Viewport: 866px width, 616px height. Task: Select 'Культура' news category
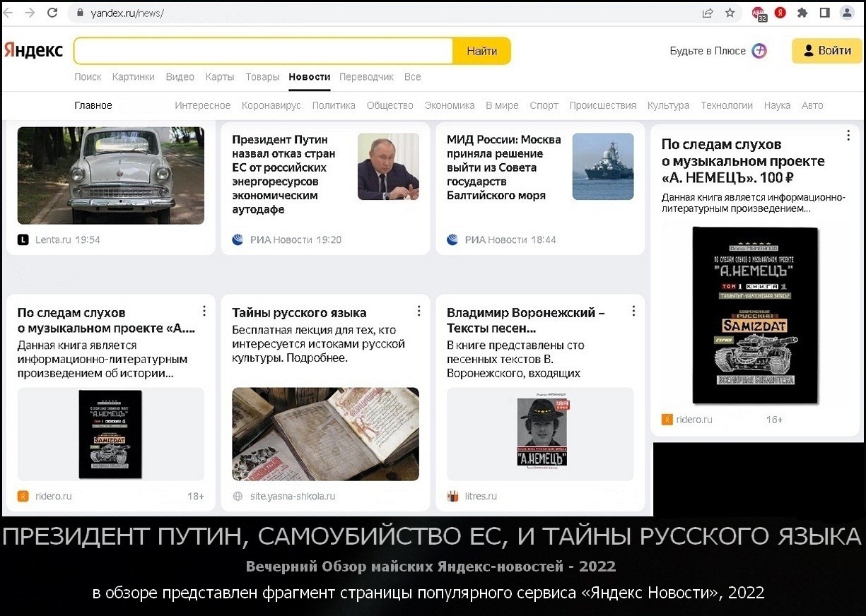[669, 105]
